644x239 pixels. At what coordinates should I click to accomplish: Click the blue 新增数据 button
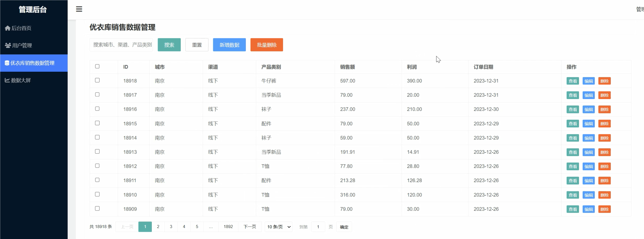tap(229, 45)
